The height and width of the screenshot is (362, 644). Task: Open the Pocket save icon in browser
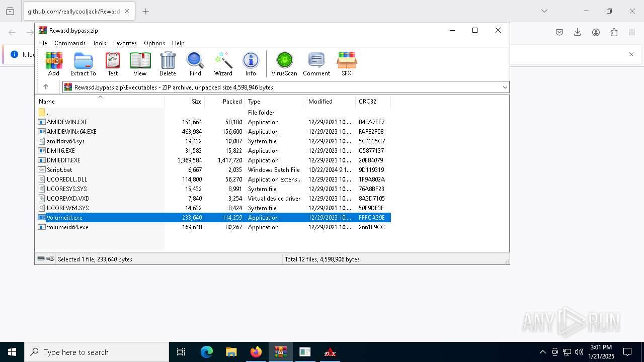click(x=559, y=32)
